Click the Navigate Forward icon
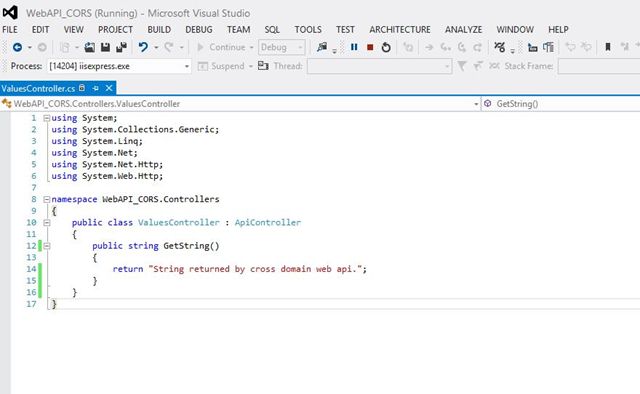The image size is (640, 394). click(x=42, y=47)
